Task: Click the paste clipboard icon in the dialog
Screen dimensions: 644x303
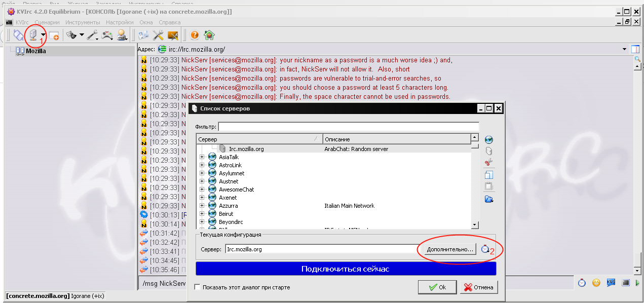Action: [489, 186]
